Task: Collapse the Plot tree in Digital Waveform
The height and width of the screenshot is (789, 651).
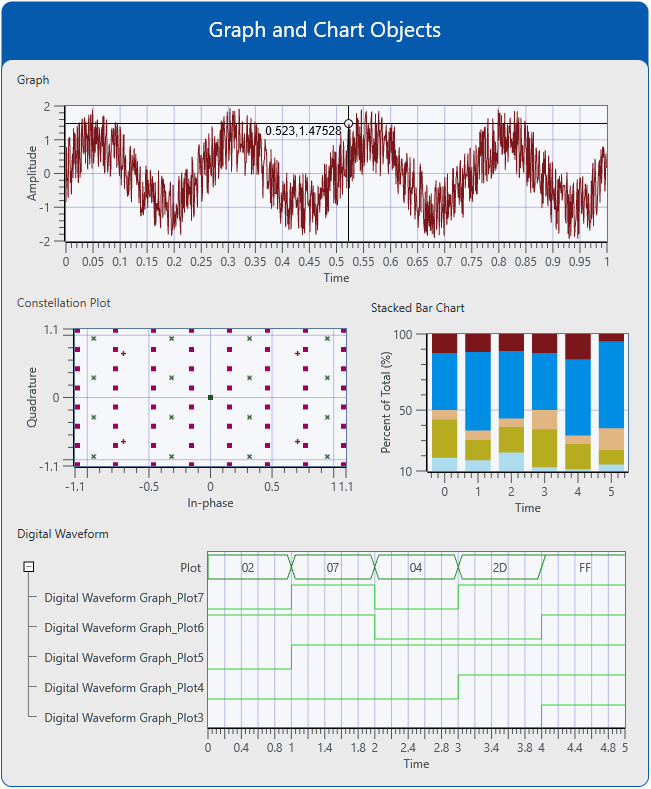Action: [29, 567]
